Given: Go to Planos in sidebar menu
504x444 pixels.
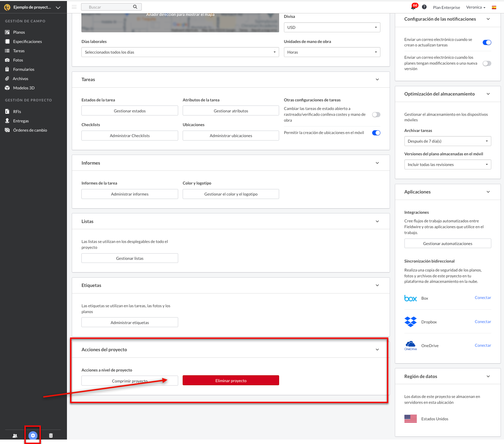Looking at the screenshot, I should (x=19, y=32).
